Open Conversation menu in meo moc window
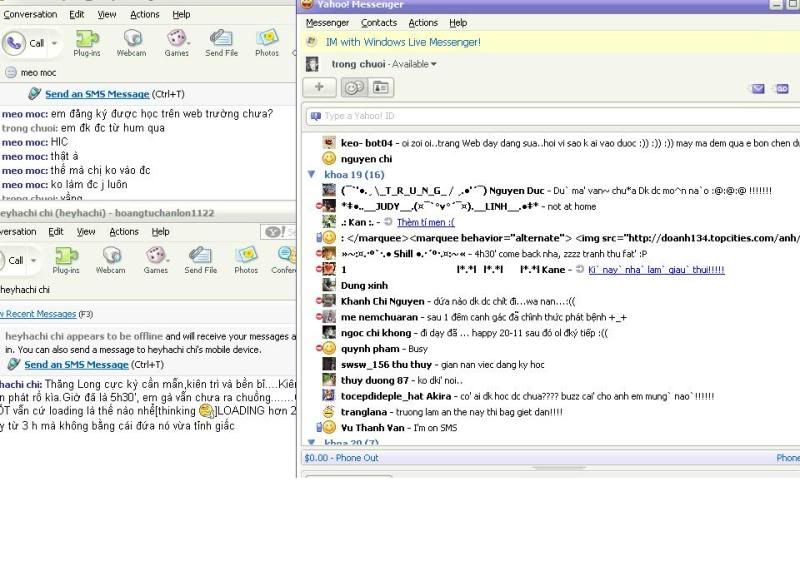 coord(30,14)
